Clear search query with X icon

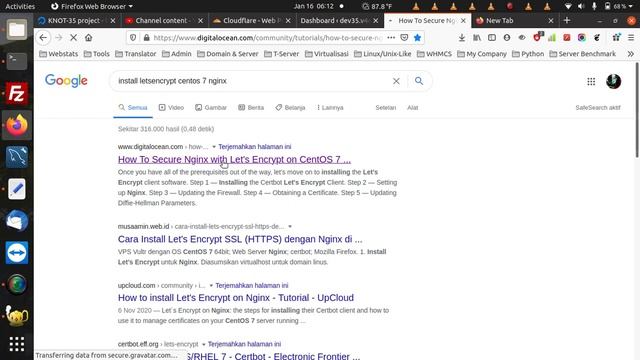coord(396,81)
